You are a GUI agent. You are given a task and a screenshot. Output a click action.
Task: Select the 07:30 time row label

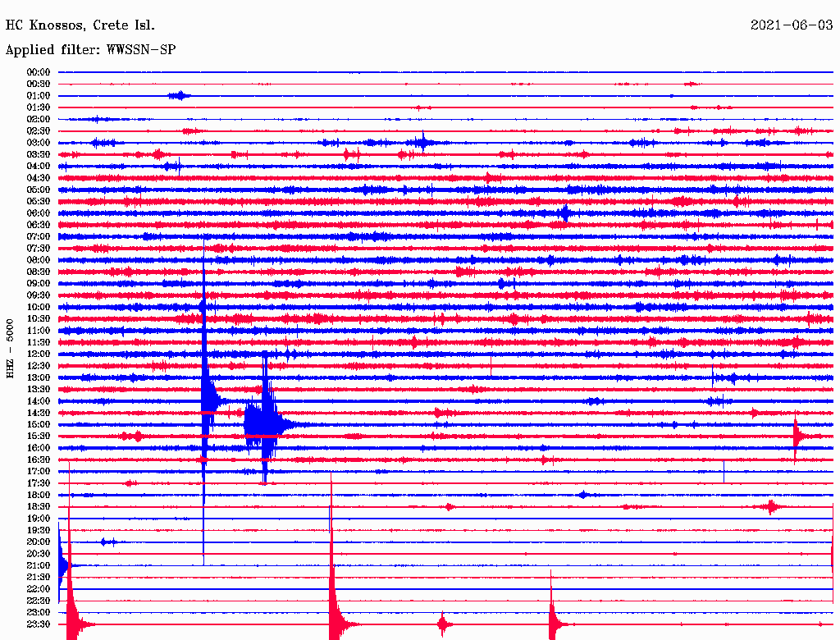pyautogui.click(x=39, y=248)
